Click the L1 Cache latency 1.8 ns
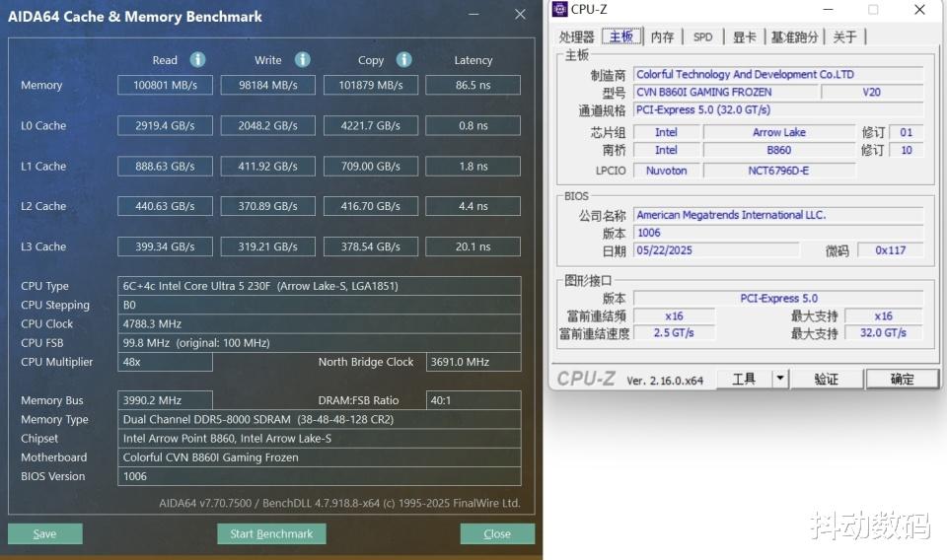The image size is (947, 560). 473,166
